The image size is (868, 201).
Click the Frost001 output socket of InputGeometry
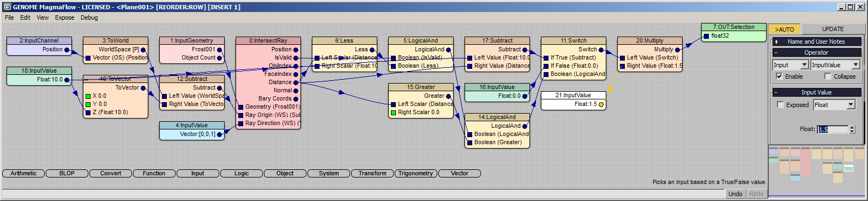(x=220, y=50)
